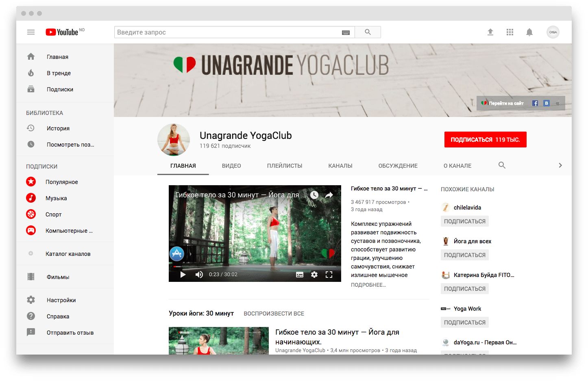
Task: Click the Yoga Work channel icon
Action: click(446, 309)
